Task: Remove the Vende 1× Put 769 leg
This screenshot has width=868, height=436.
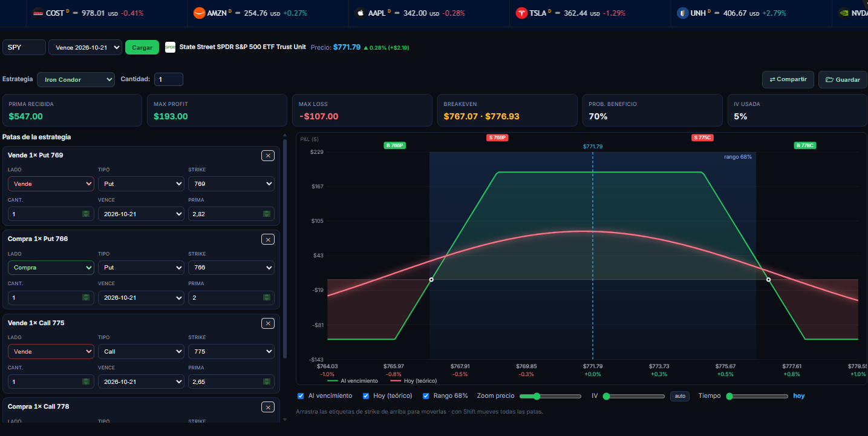Action: tap(268, 156)
